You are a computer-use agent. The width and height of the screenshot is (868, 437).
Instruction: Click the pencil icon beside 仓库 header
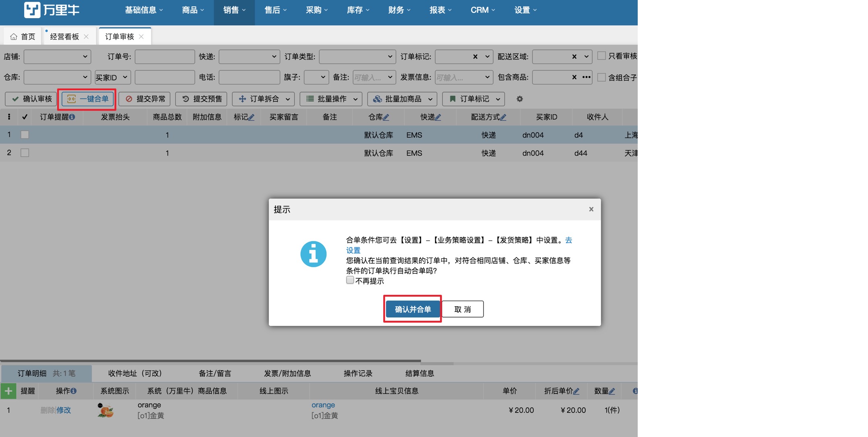[386, 117]
